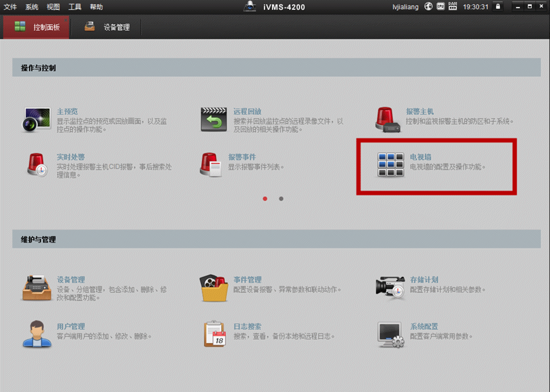The image size is (550, 392).
Task: Click the RAM usage indicator
Action: (452, 6)
